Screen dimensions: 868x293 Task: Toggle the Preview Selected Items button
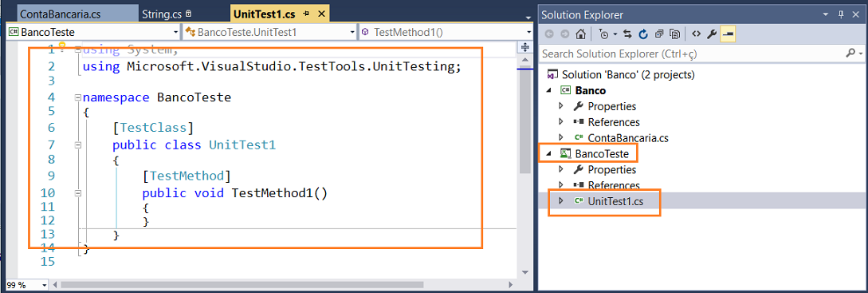click(x=728, y=34)
